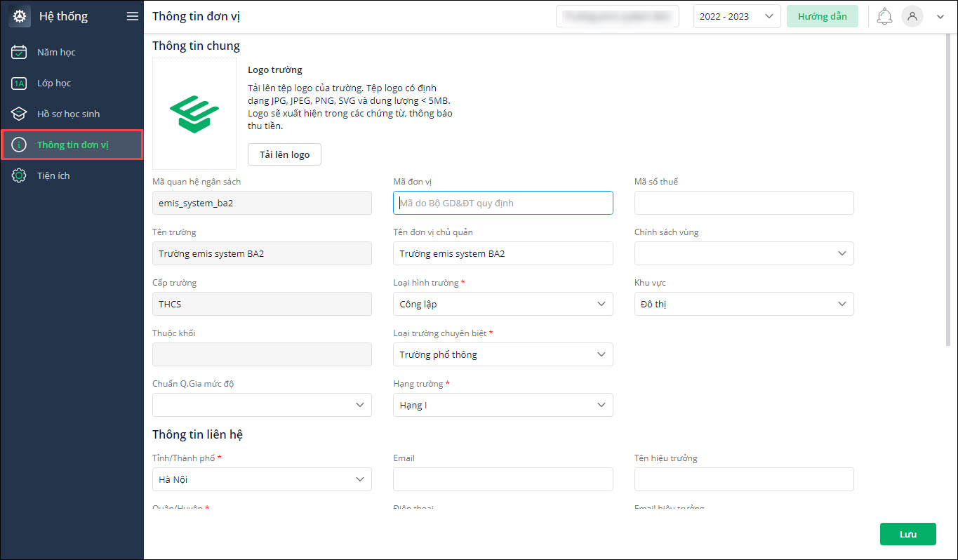
Task: Open the 2022 - 2023 school year dropdown
Action: tap(736, 16)
